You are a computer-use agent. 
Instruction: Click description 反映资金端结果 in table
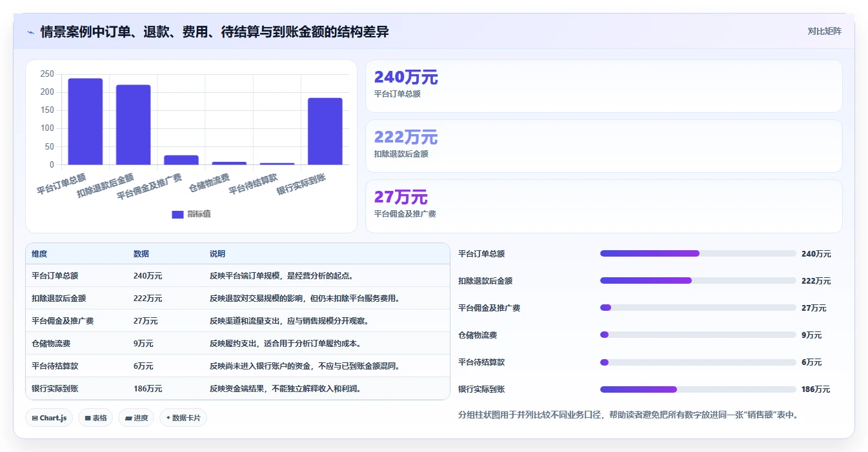tap(285, 388)
